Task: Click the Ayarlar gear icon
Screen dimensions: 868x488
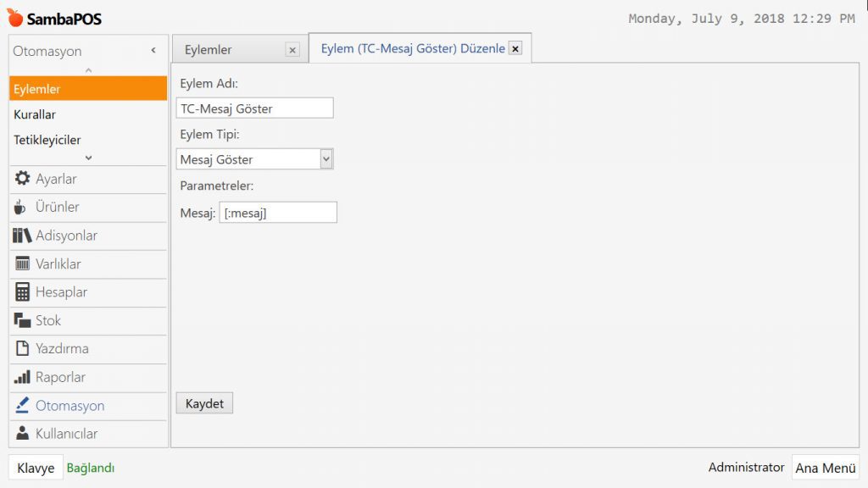Action: tap(23, 179)
